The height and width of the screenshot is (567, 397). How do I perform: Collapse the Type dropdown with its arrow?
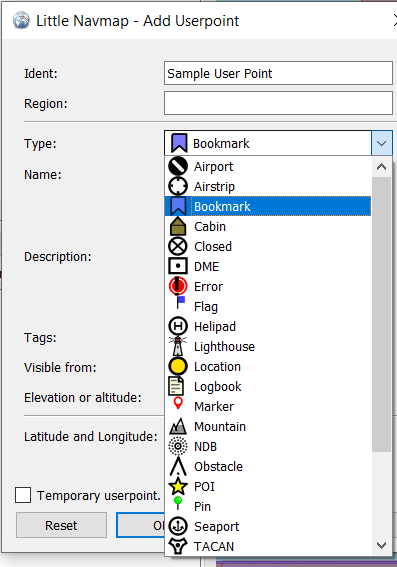click(381, 143)
